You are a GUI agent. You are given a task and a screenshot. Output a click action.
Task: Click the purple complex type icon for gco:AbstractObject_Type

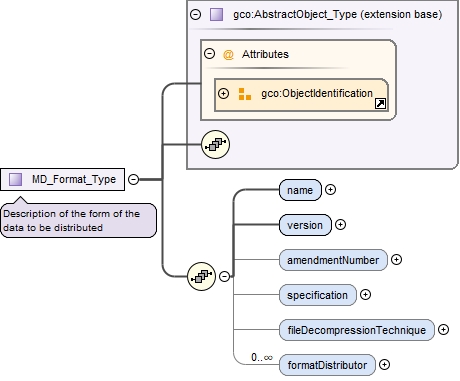216,14
